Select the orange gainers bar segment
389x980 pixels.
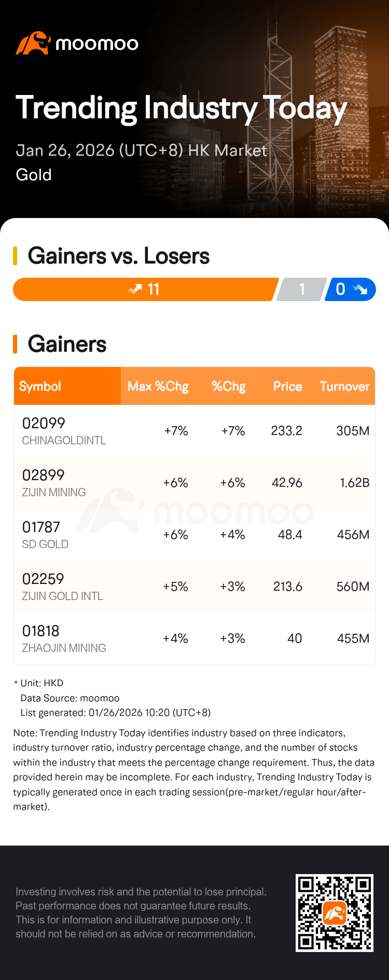tap(145, 289)
